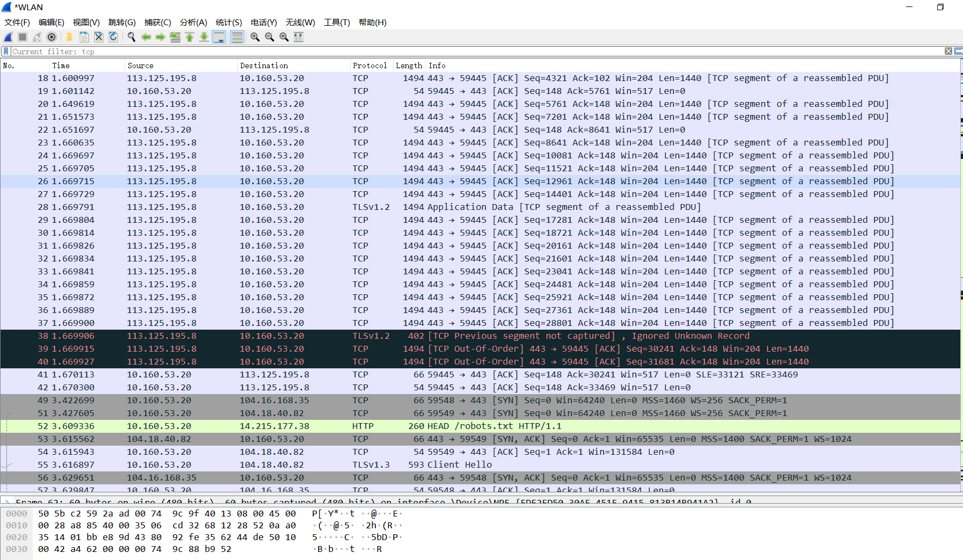
Task: Select packet 41 with SLE=33121 ACK
Action: pos(480,375)
